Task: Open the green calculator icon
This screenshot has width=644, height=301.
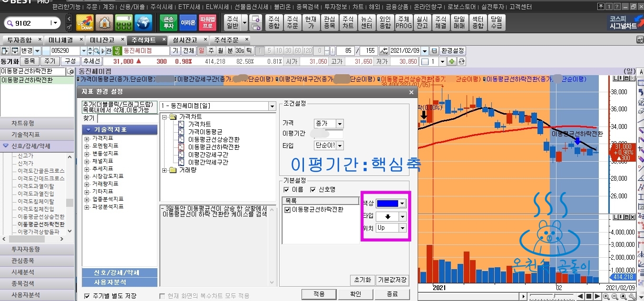Action: [124, 22]
